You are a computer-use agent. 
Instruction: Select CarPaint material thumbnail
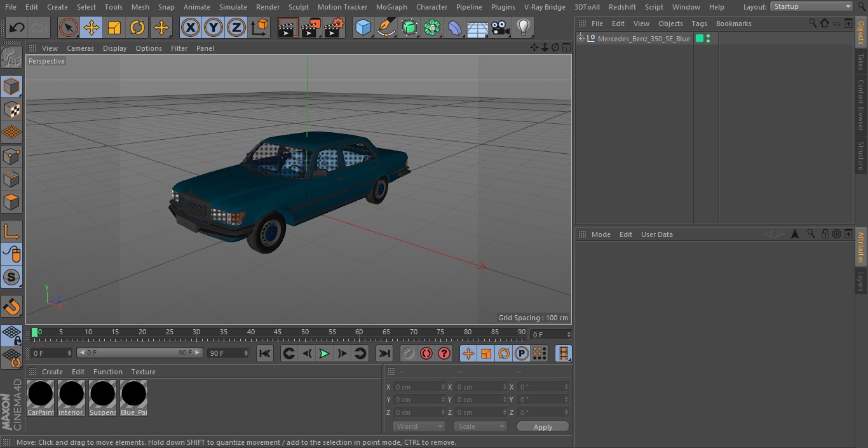[41, 398]
